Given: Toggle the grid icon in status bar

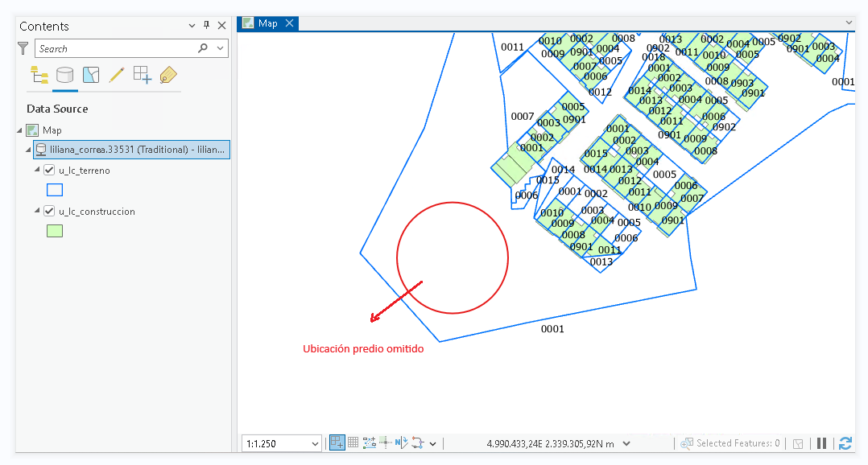Looking at the screenshot, I should pyautogui.click(x=353, y=443).
